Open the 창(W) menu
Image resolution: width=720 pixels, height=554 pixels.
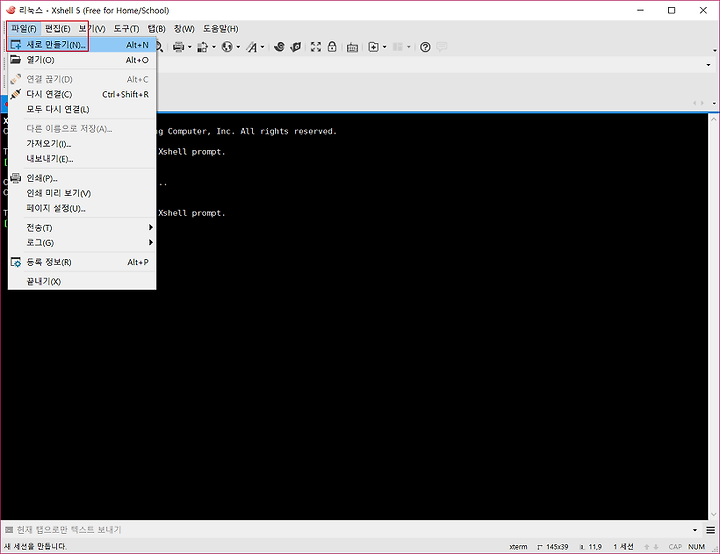tap(184, 29)
